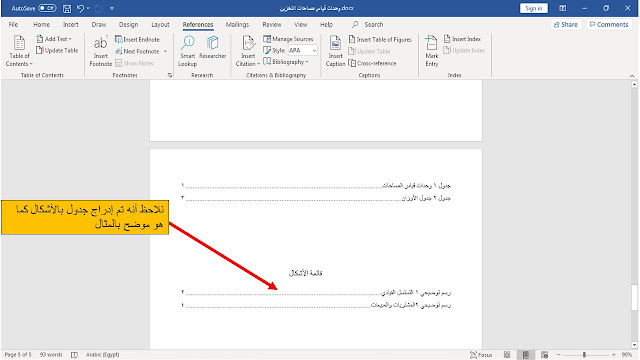Screen dimensions: 640x360
Task: Click Insert Index
Action: click(462, 39)
